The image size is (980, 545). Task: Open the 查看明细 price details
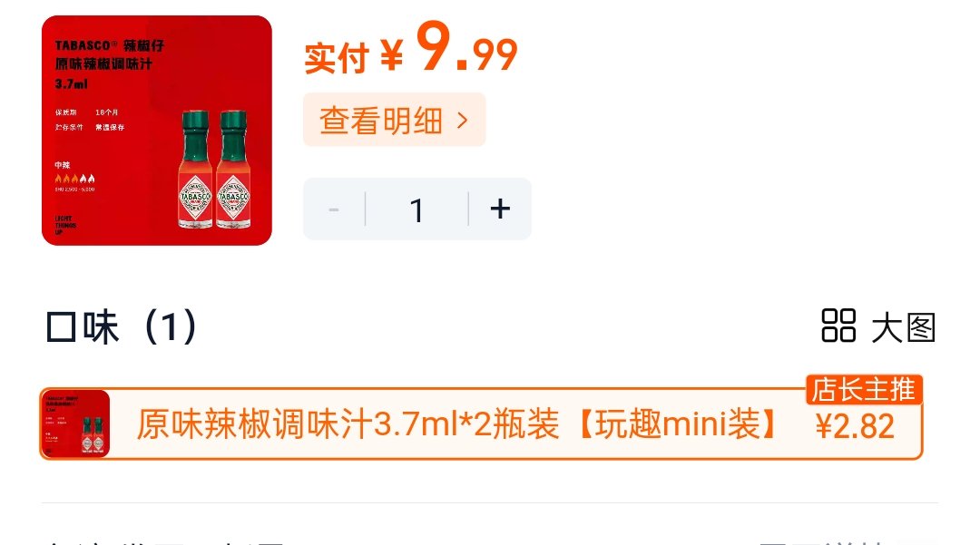click(395, 120)
